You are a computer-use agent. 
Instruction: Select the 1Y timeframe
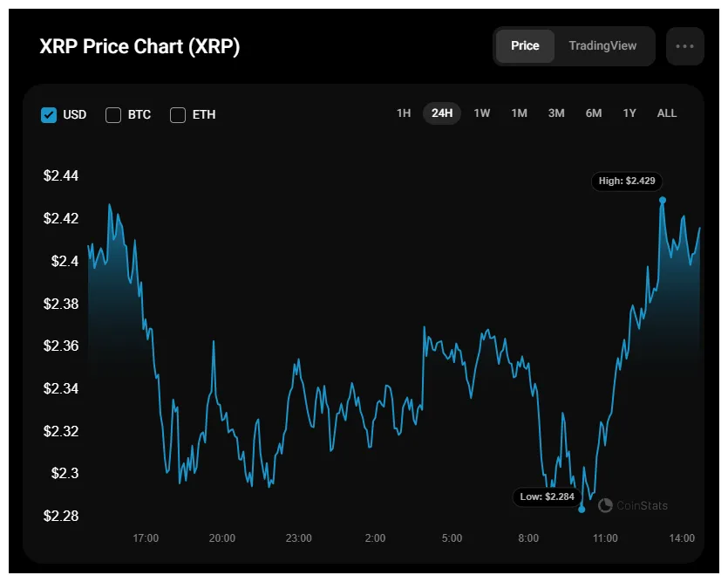pyautogui.click(x=629, y=113)
